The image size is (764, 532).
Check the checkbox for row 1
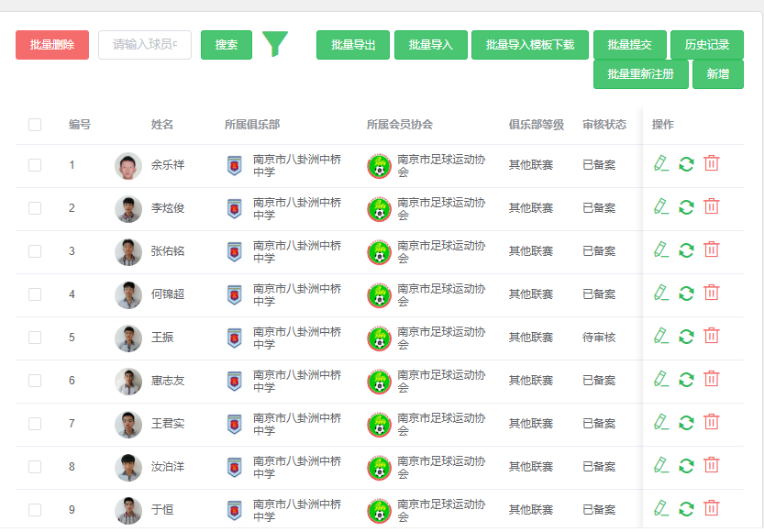click(35, 165)
